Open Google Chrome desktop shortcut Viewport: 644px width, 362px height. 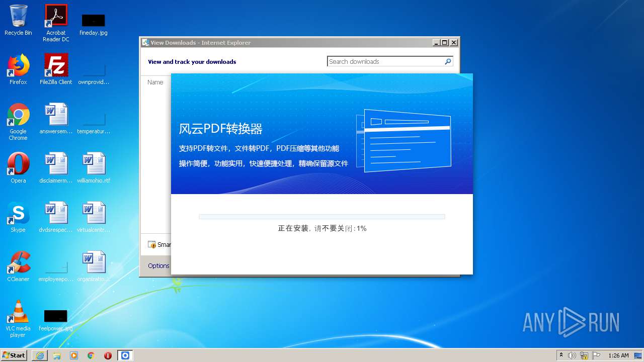(x=18, y=122)
